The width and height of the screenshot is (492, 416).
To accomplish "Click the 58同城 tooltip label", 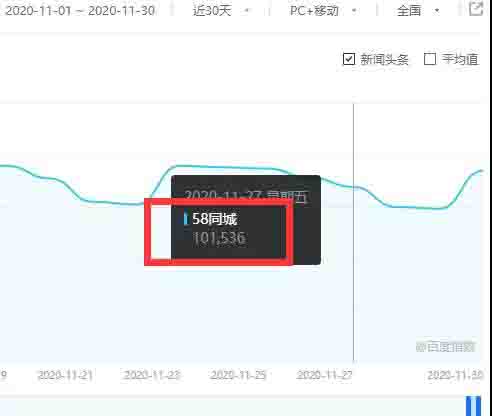I will pos(214,219).
